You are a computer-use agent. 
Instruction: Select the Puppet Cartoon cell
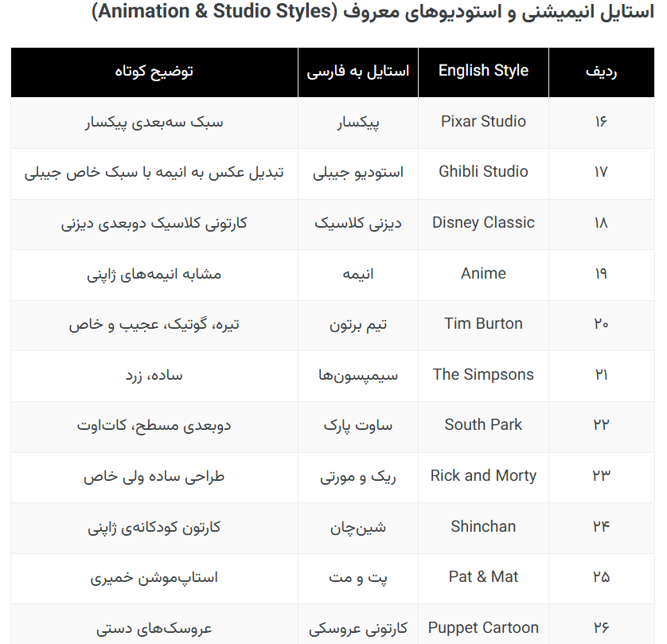(483, 628)
